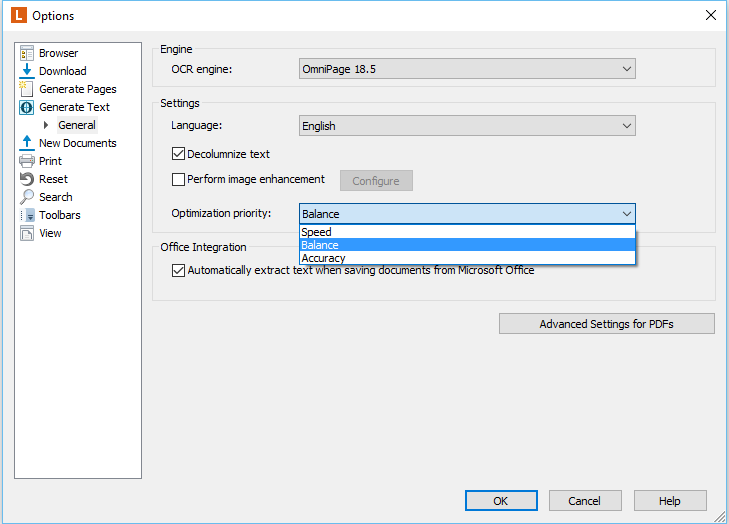The width and height of the screenshot is (729, 524).
Task: Open the Language dropdown showing English
Action: coord(467,126)
